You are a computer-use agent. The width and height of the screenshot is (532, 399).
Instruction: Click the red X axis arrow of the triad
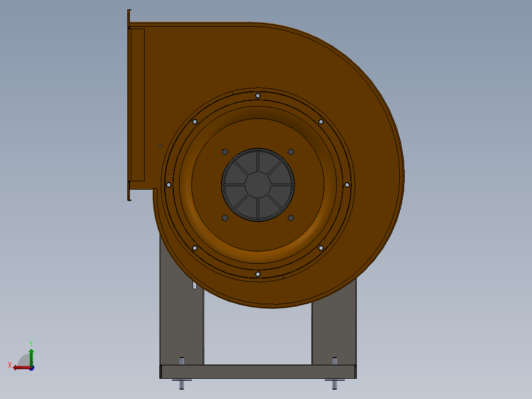pos(21,368)
